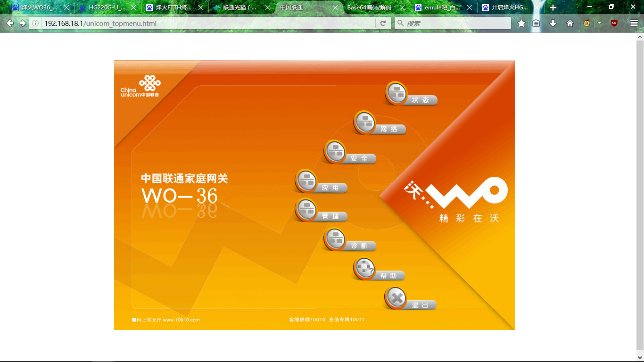The height and width of the screenshot is (362, 644).
Task: Open the browser hamburger menu
Action: coord(634,23)
